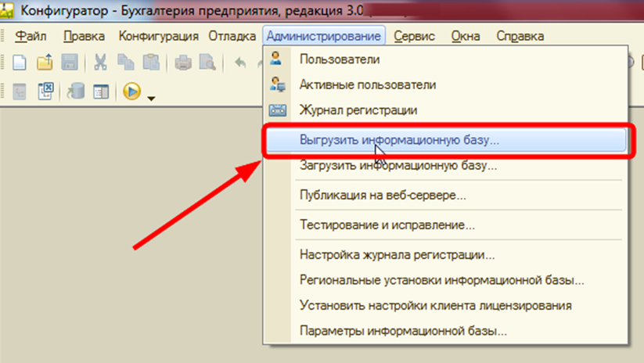Click the Print preview icon
The image size is (644, 363).
coord(207,63)
